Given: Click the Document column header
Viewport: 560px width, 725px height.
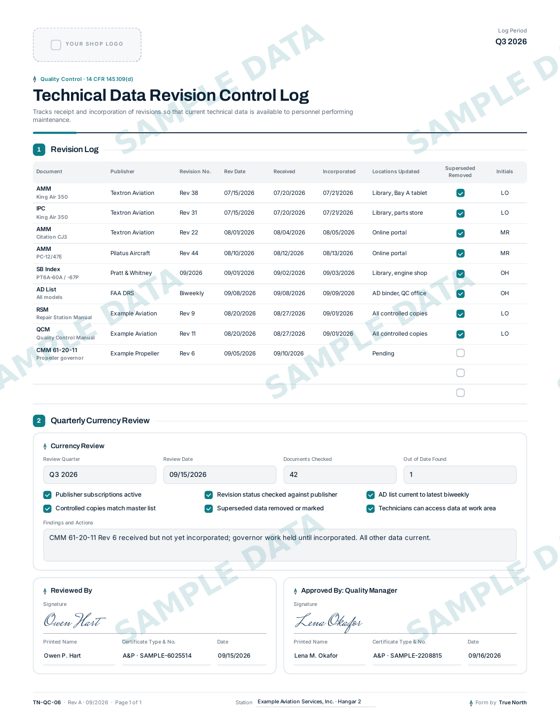Looking at the screenshot, I should 49,172.
